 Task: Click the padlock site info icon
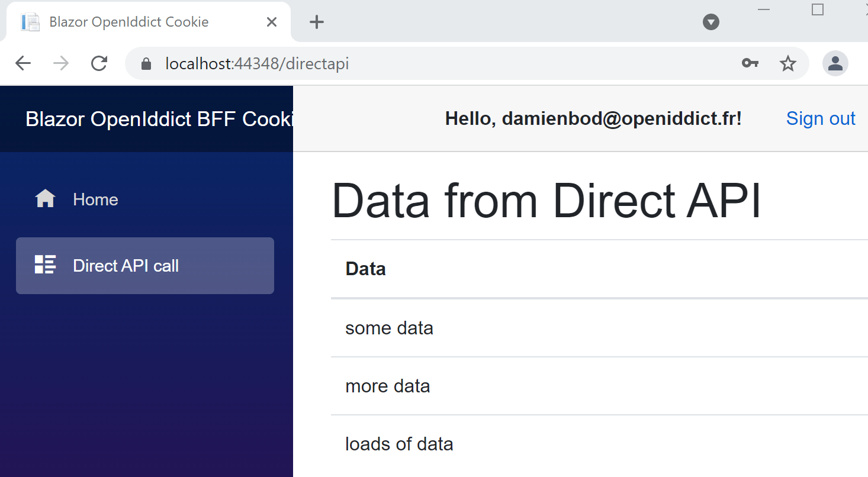pyautogui.click(x=146, y=64)
